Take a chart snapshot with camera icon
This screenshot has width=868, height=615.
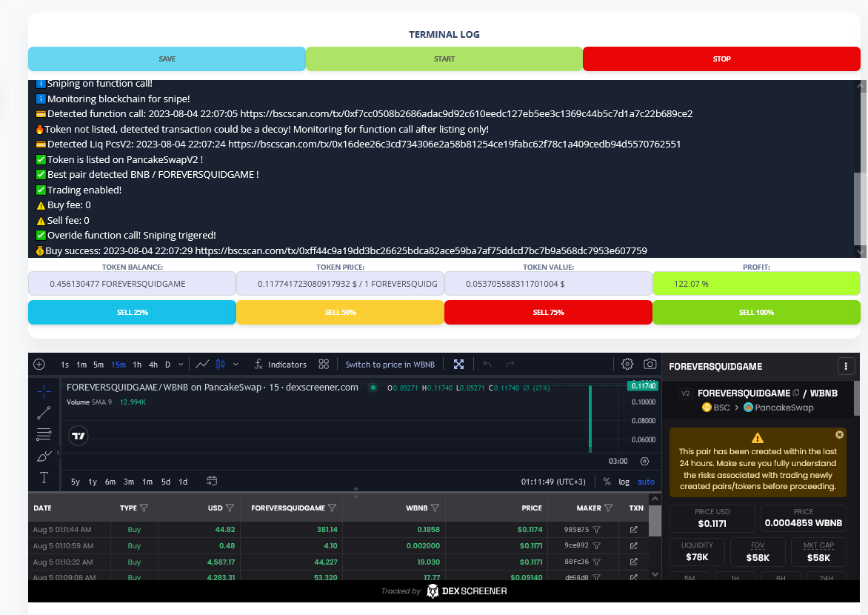coord(650,365)
